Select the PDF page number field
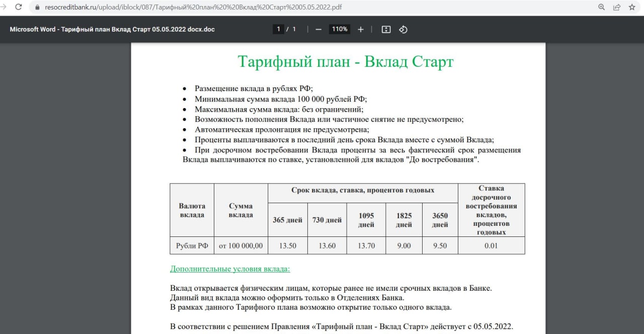This screenshot has width=644, height=334. click(x=279, y=29)
